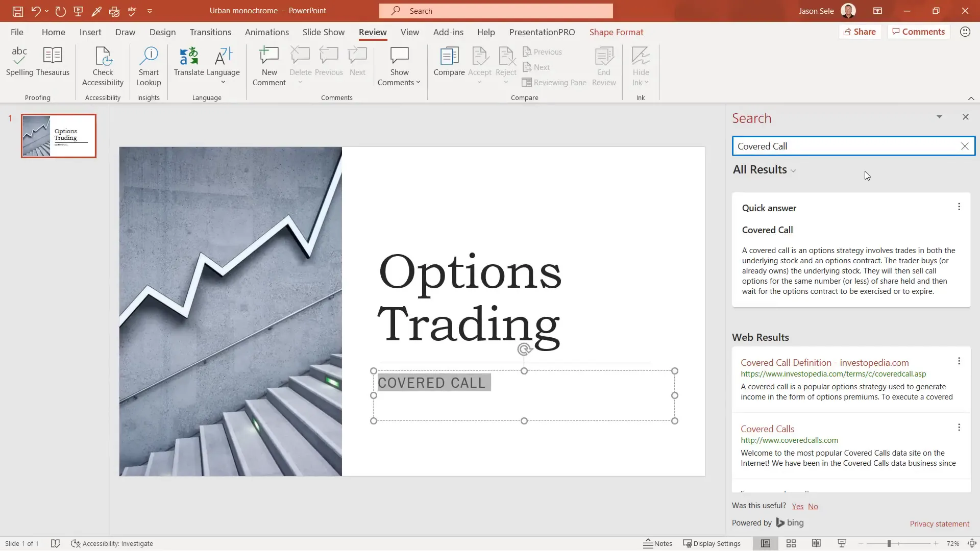Switch to the Home tab
The image size is (980, 551).
coord(54,32)
